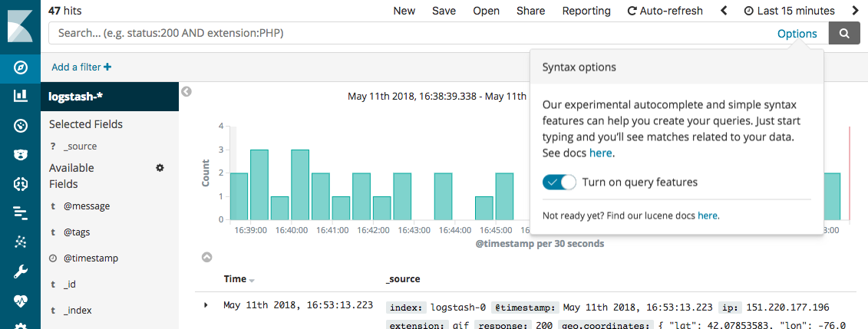Open Timelion bear-face icon in sidebar

coord(21,155)
